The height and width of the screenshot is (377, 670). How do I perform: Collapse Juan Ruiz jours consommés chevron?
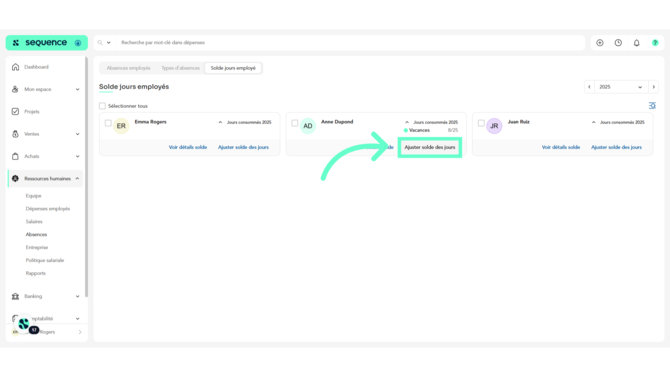tap(594, 122)
